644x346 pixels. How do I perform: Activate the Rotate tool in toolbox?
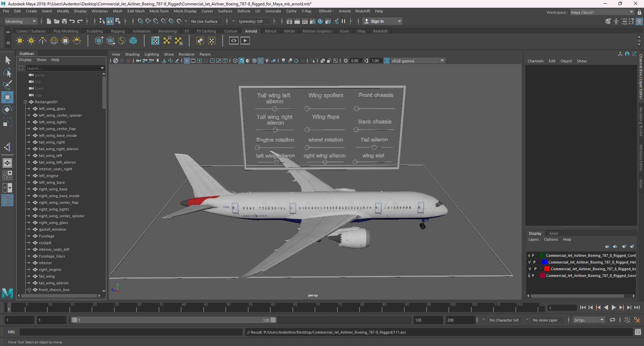click(x=7, y=110)
